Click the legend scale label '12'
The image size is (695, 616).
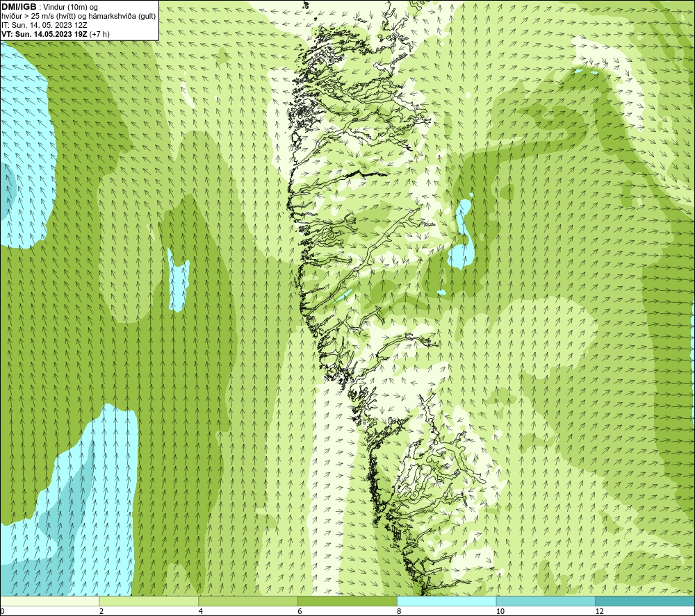tap(600, 611)
